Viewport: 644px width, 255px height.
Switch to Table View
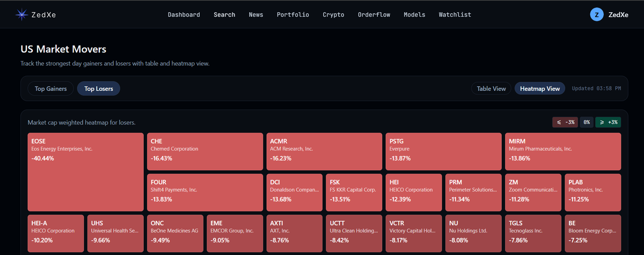click(491, 89)
